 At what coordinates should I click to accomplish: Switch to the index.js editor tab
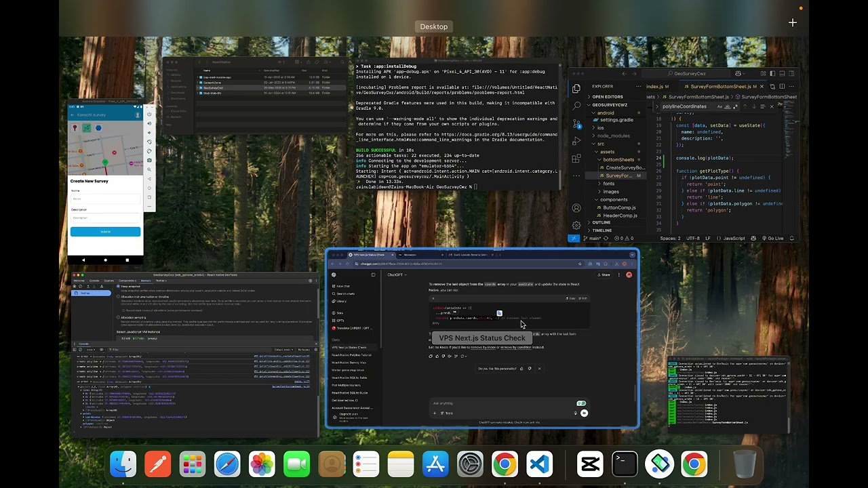click(656, 87)
